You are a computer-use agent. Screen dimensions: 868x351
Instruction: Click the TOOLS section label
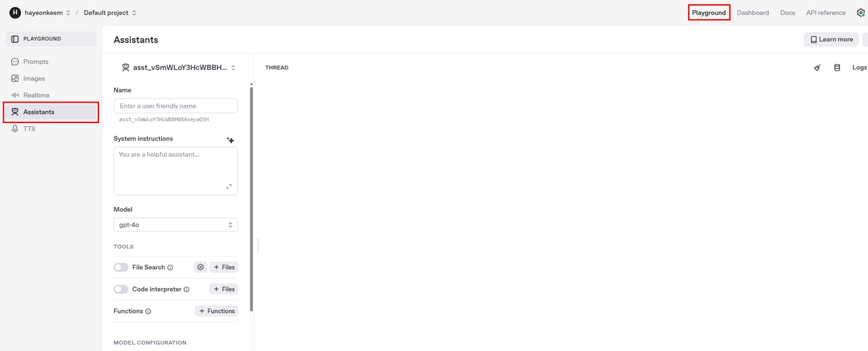click(x=123, y=246)
